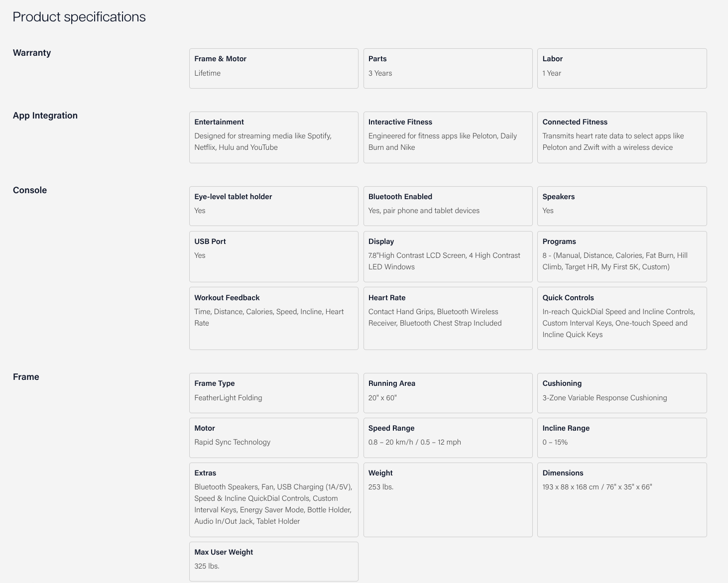Click the Labor 1 Year card
The image size is (728, 583).
(x=622, y=68)
